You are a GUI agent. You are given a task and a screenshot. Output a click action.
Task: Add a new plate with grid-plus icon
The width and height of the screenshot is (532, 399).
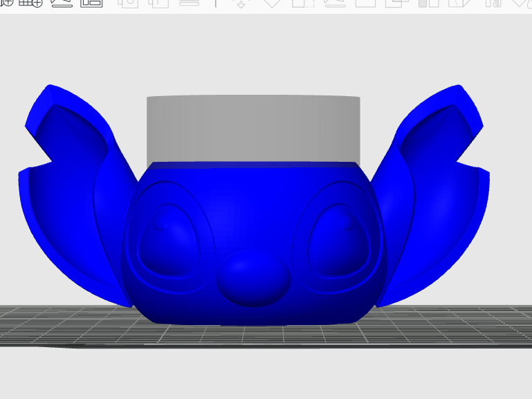[30, 3]
